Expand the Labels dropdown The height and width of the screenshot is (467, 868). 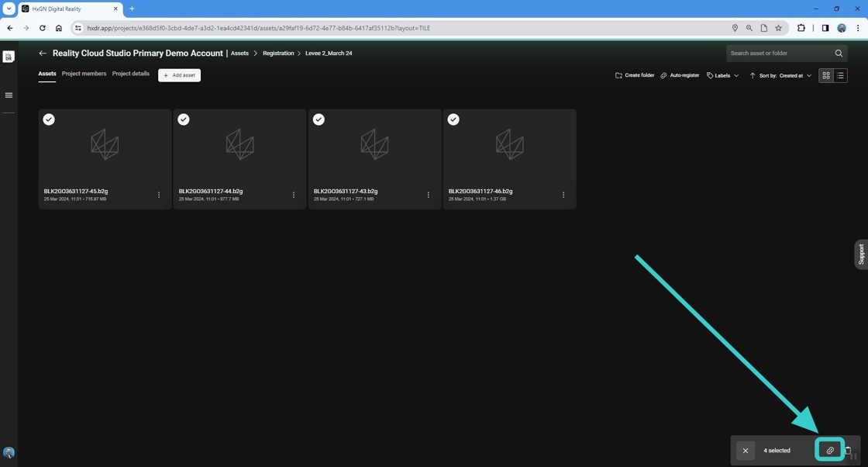723,75
